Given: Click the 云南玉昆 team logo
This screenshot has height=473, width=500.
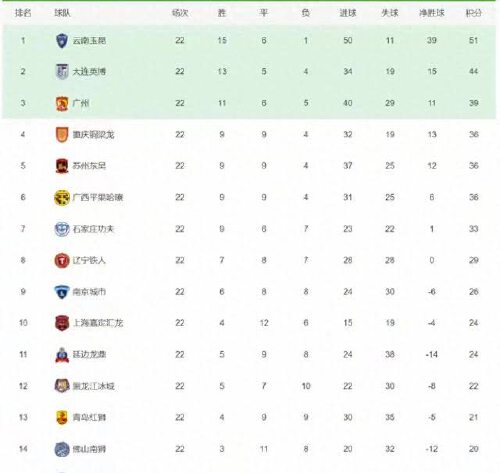Looking at the screenshot, I should 62,41.
